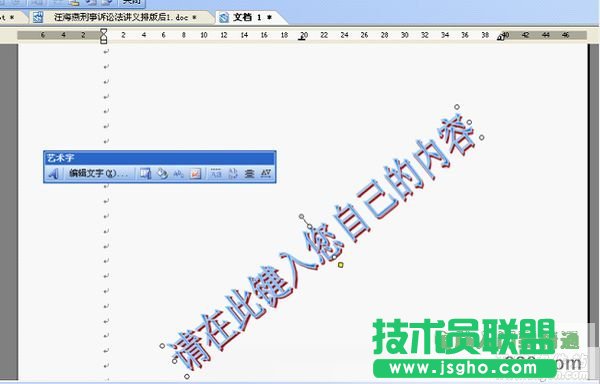The width and height of the screenshot is (600, 384).
Task: Click the WordArt shape (Abc) icon
Action: pos(179,174)
